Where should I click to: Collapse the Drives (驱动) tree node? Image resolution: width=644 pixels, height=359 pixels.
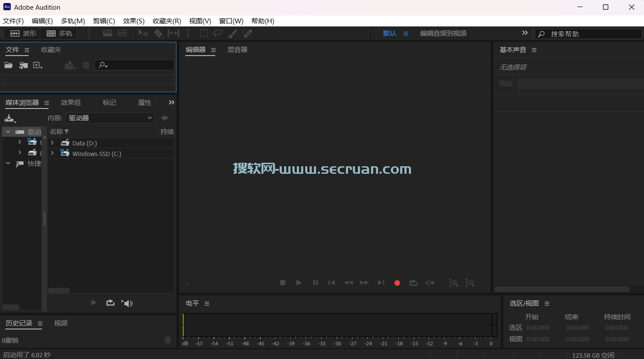(x=8, y=131)
